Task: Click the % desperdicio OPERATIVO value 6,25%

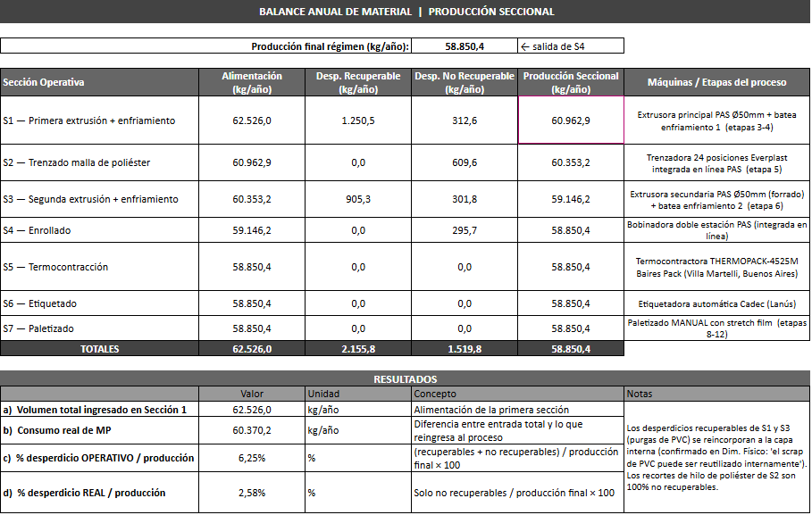Action: coord(252,458)
